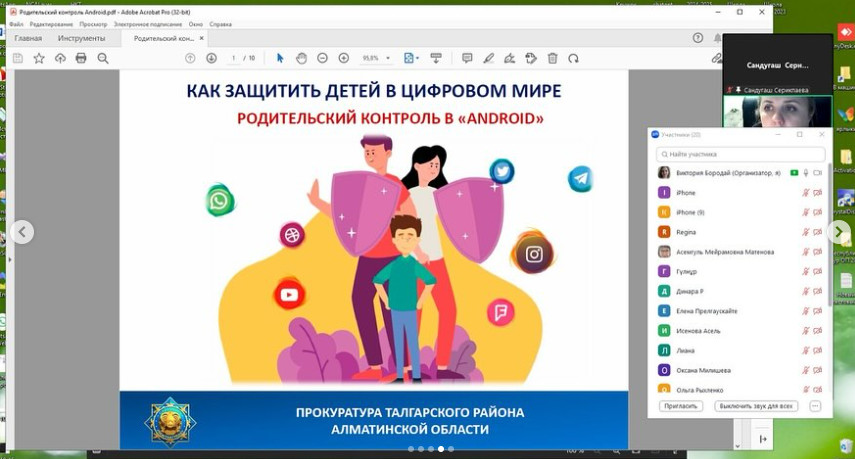Bookmark the file with the star icon
855x459 pixels.
point(39,59)
